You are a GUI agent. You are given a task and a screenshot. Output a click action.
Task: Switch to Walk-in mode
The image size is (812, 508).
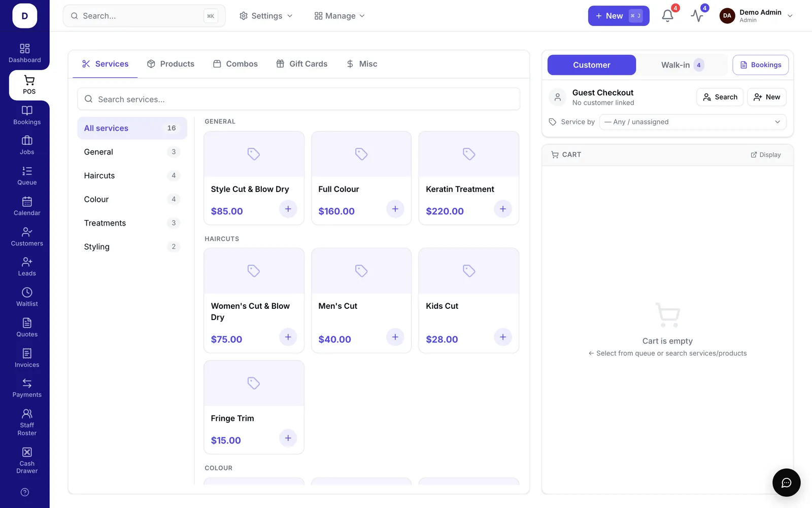683,65
